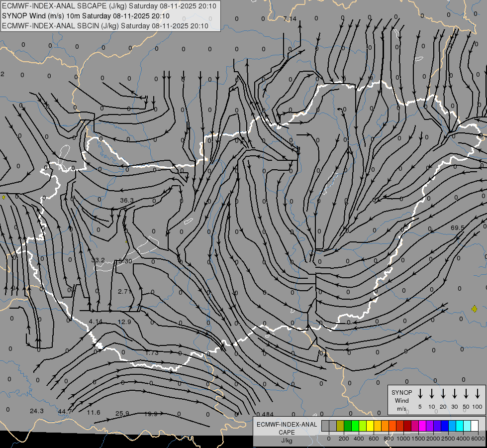
Task: Click the 'ECMWF-INDEX-ANAL CAPE J/kg' legend label
Action: (x=287, y=433)
